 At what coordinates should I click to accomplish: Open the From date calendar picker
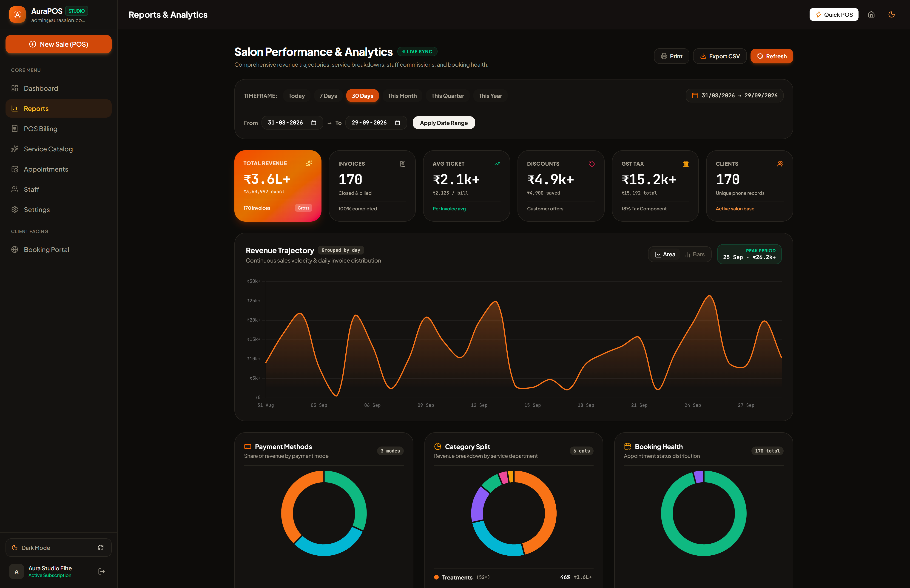[314, 123]
